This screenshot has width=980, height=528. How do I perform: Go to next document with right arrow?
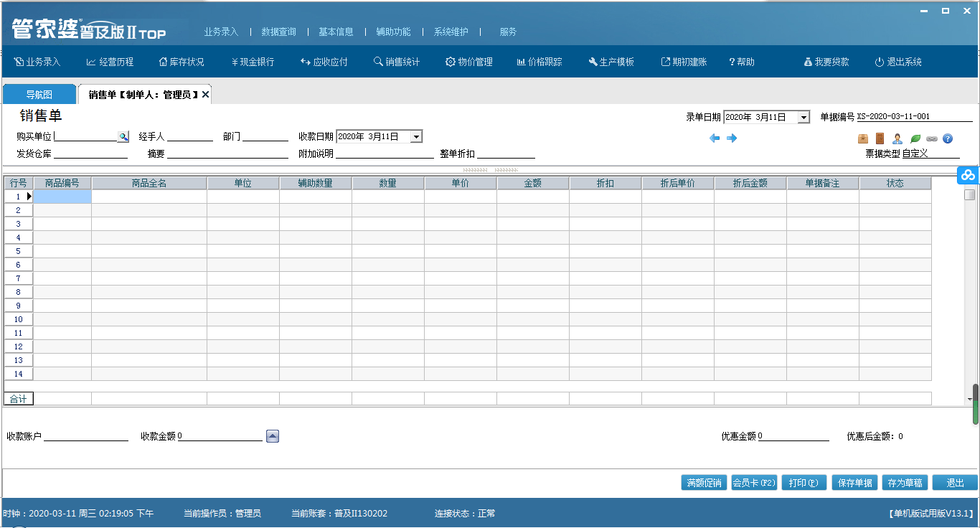732,138
